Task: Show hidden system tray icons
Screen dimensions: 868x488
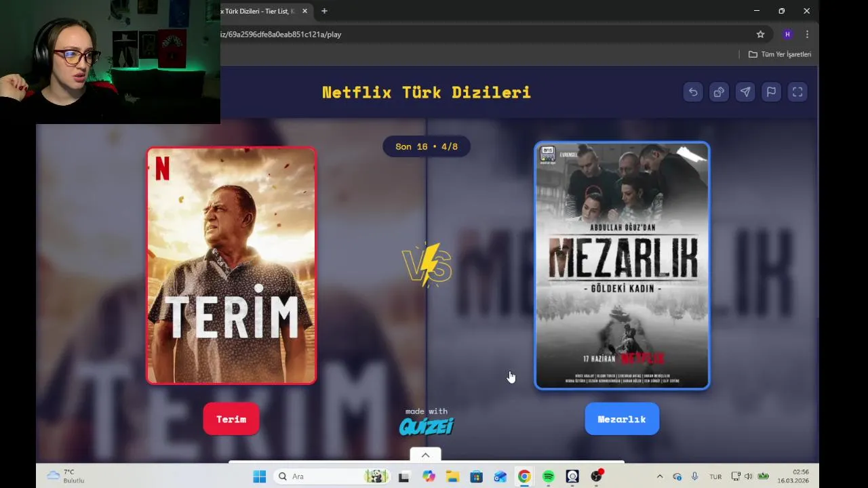Action: tap(659, 476)
